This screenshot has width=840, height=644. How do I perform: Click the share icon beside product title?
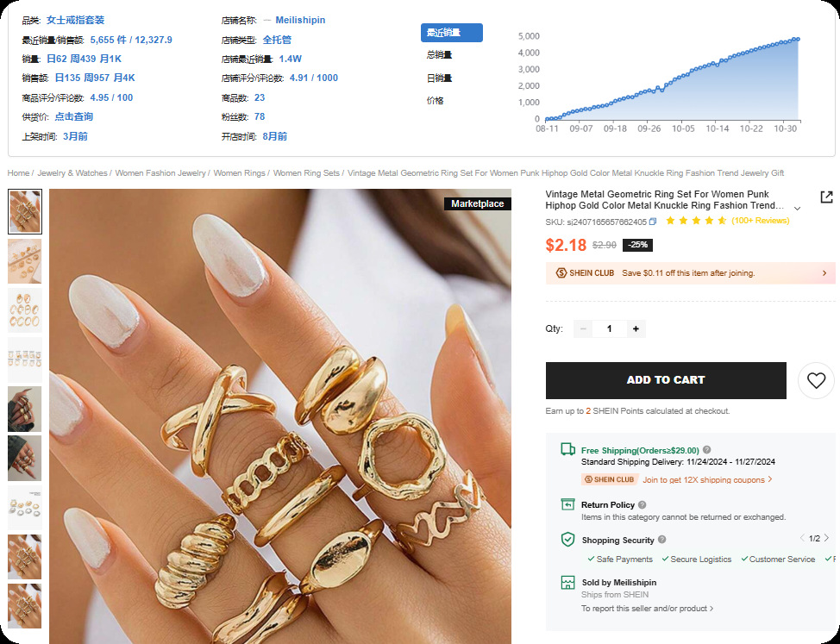coord(826,197)
